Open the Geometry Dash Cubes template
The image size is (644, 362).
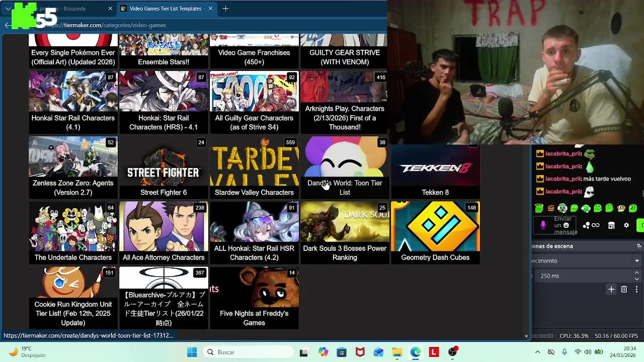435,233
